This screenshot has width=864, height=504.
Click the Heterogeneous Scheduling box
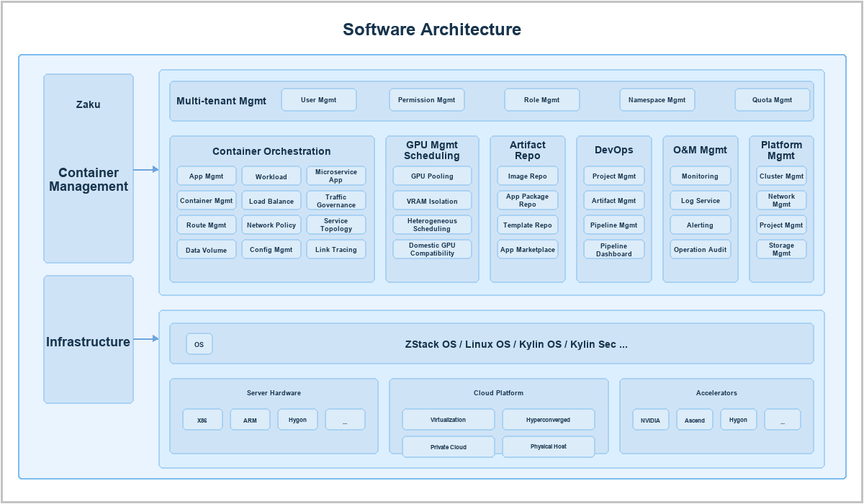[432, 225]
